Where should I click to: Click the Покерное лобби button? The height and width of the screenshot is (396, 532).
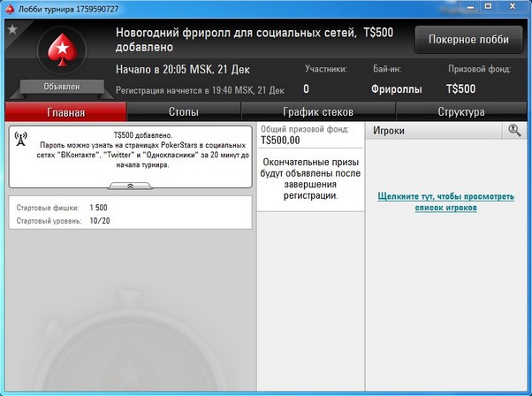click(x=468, y=40)
